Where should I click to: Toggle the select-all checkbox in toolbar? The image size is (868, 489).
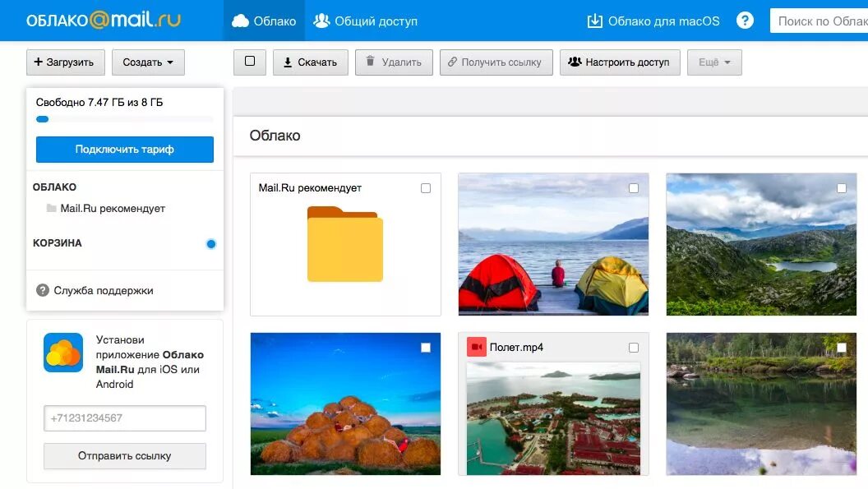pos(250,62)
